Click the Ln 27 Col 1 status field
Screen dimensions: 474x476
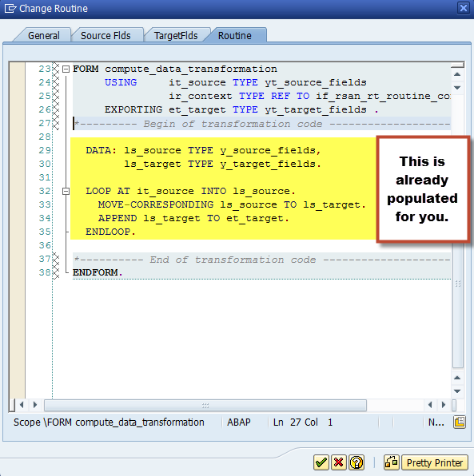point(303,422)
